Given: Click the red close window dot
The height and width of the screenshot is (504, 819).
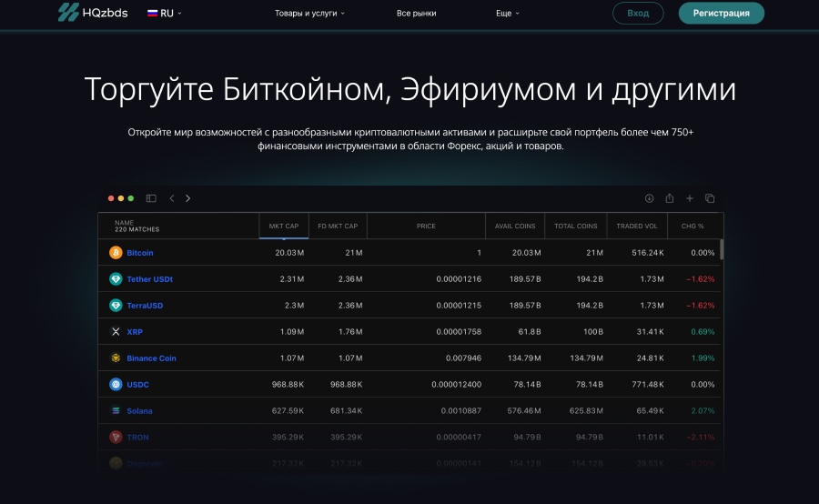Looking at the screenshot, I should click(111, 198).
